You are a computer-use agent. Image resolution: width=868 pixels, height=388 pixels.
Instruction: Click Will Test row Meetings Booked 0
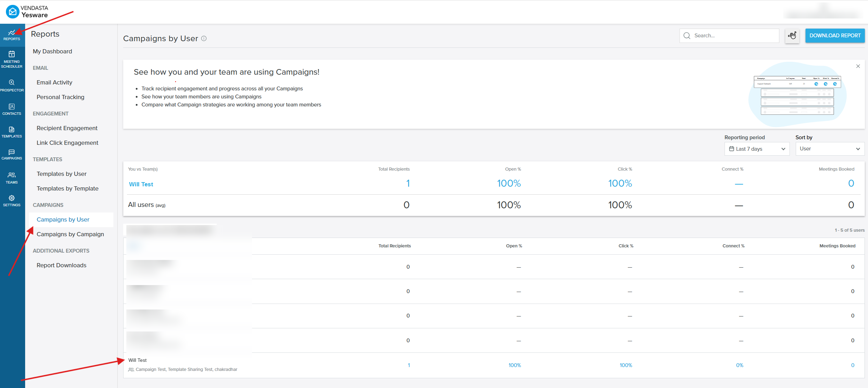pyautogui.click(x=853, y=365)
